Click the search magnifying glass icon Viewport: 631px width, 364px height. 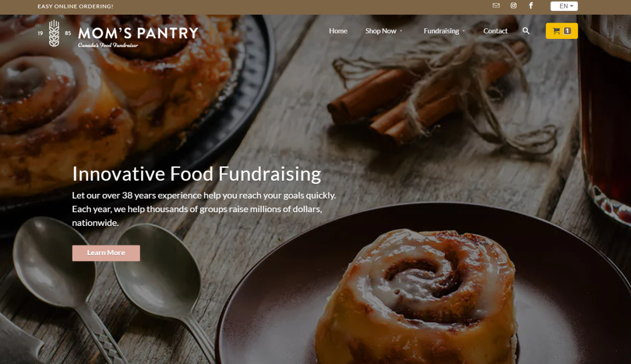click(x=526, y=31)
